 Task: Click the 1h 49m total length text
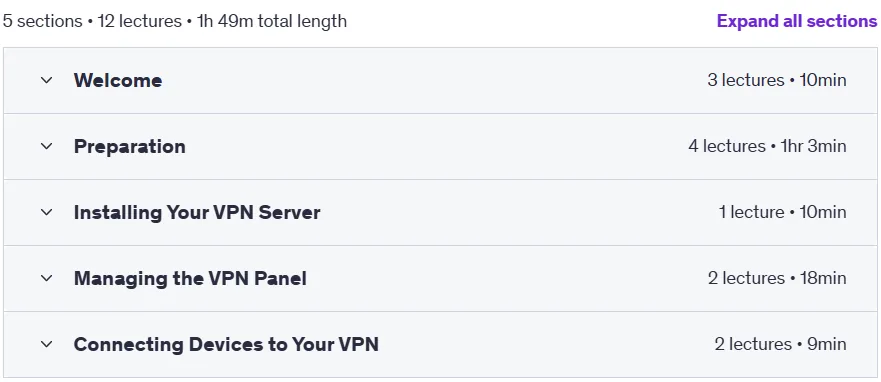[271, 21]
